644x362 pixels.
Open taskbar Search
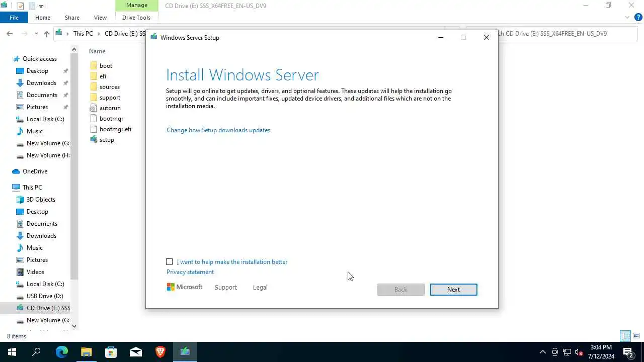coord(36,352)
